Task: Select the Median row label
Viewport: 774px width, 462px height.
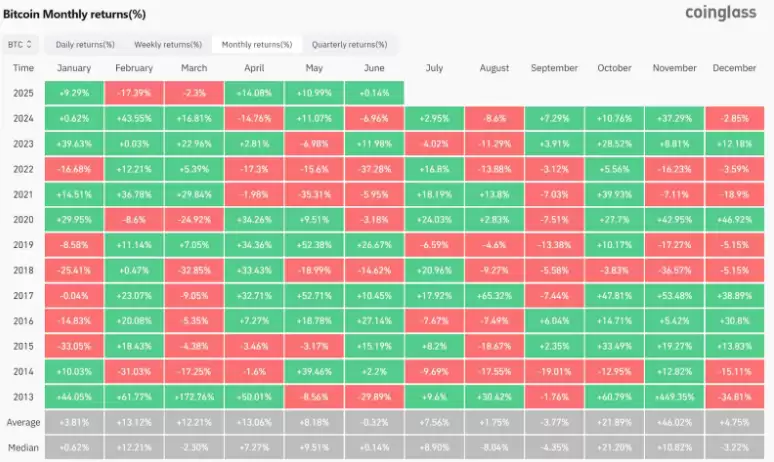Action: point(24,446)
